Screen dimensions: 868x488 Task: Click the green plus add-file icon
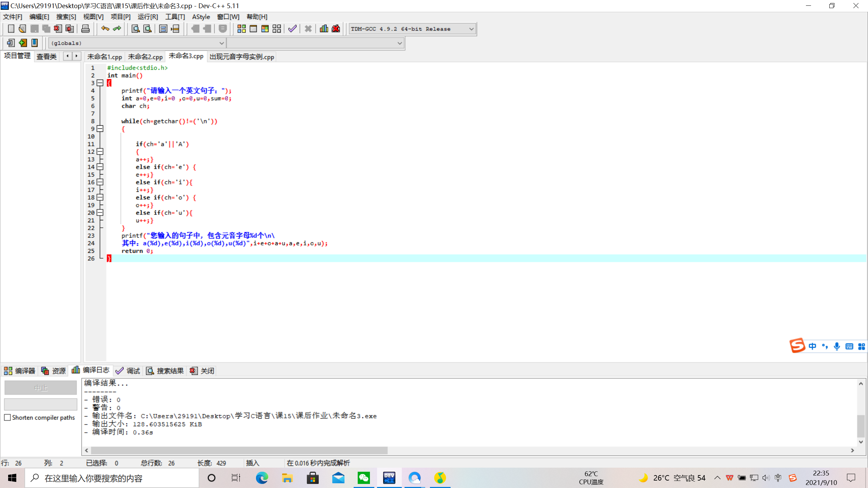coord(23,43)
